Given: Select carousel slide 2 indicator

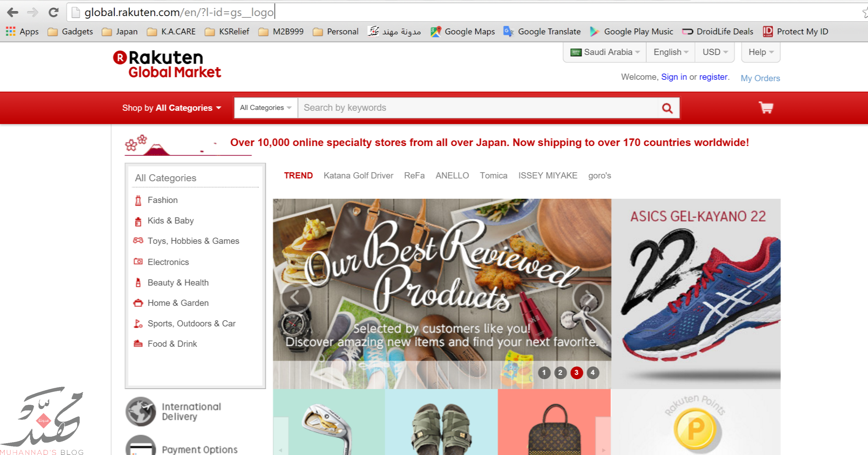Looking at the screenshot, I should click(x=560, y=372).
